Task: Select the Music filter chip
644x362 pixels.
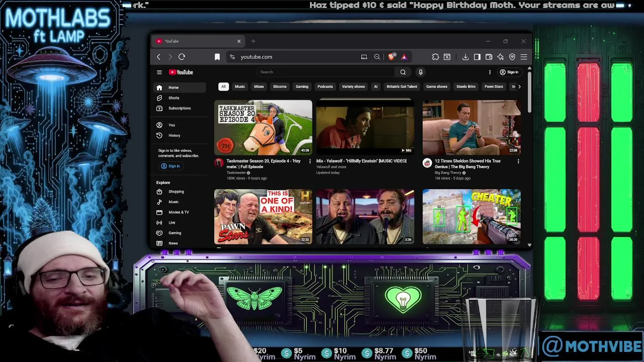Action: click(240, 86)
